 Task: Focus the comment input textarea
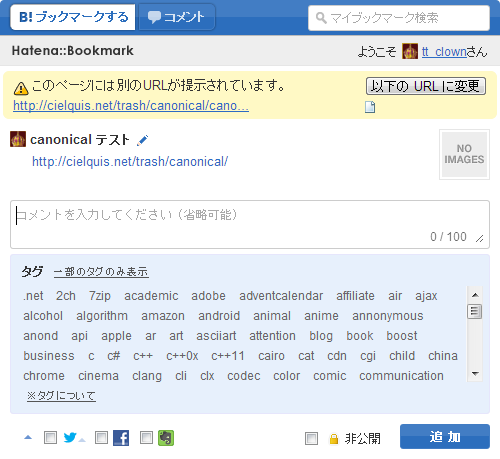(250, 224)
